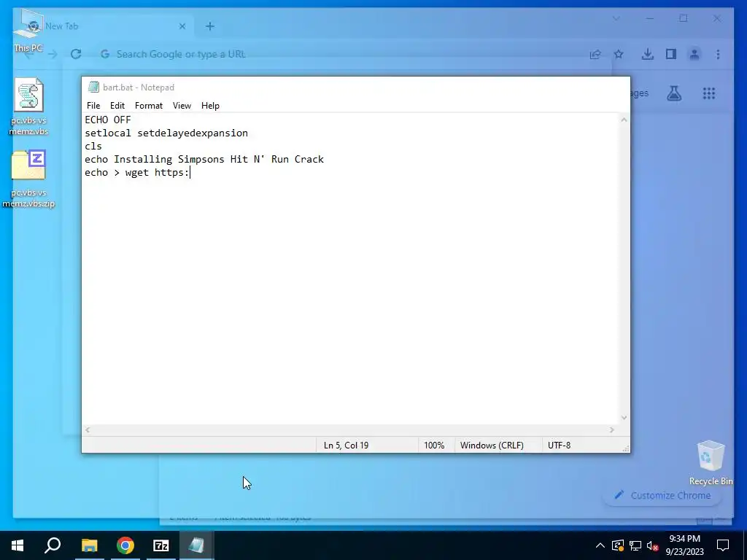Click the horizontal scroll right arrow in Notepad
Viewport: 747px width, 560px height.
click(x=612, y=430)
